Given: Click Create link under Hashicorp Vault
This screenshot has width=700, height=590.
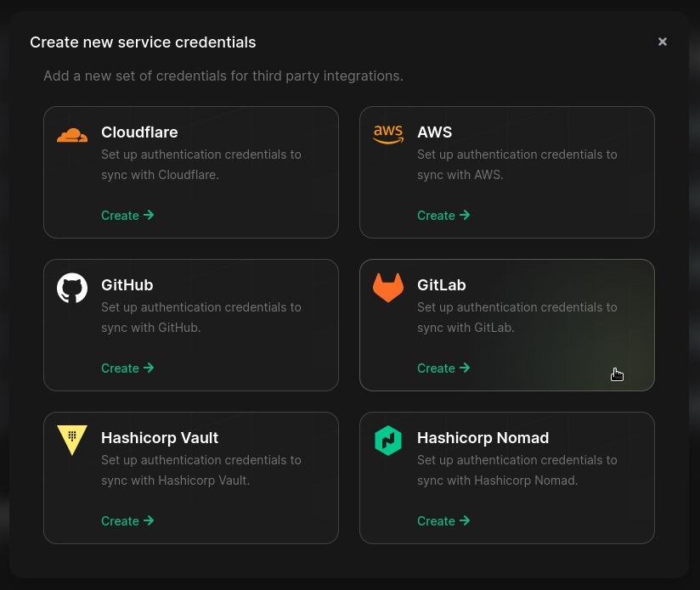Looking at the screenshot, I should coord(127,521).
